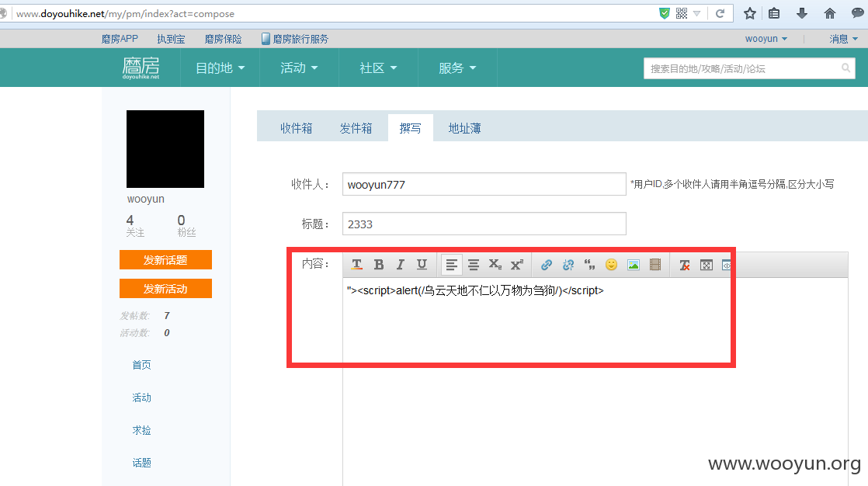Click the black profile avatar thumbnail
This screenshot has width=868, height=486.
tap(165, 149)
